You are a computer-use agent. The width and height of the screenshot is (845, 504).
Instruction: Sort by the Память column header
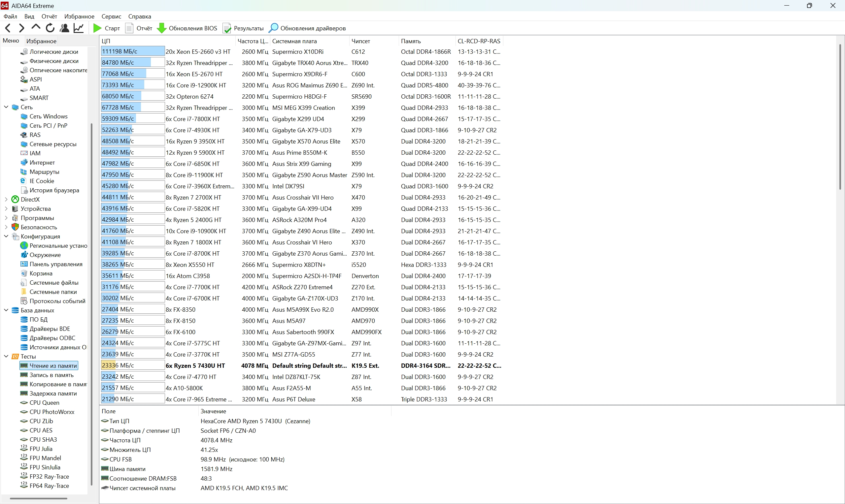pyautogui.click(x=411, y=41)
